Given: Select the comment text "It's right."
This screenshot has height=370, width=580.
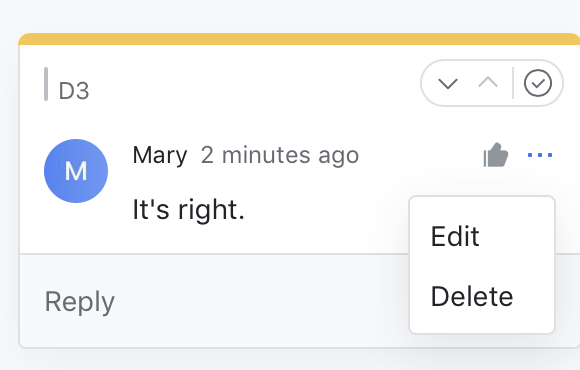Looking at the screenshot, I should tap(188, 210).
